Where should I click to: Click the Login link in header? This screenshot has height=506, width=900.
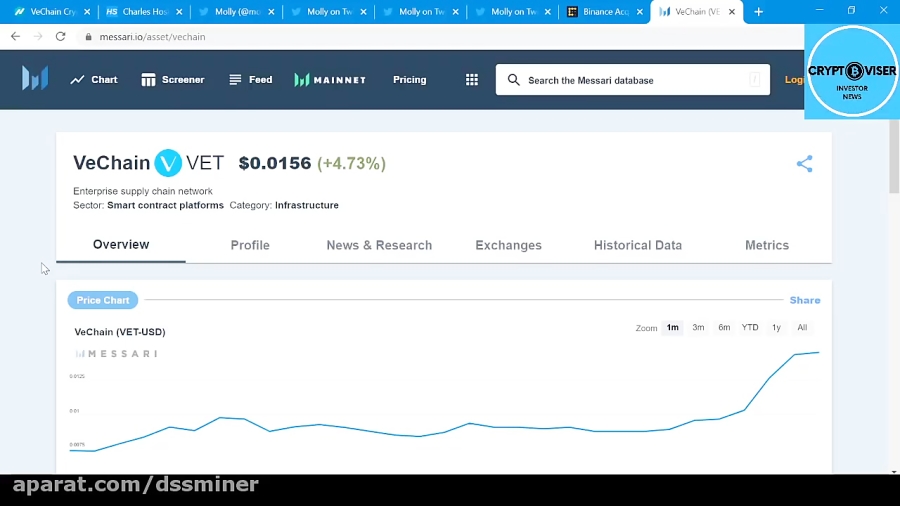point(795,80)
